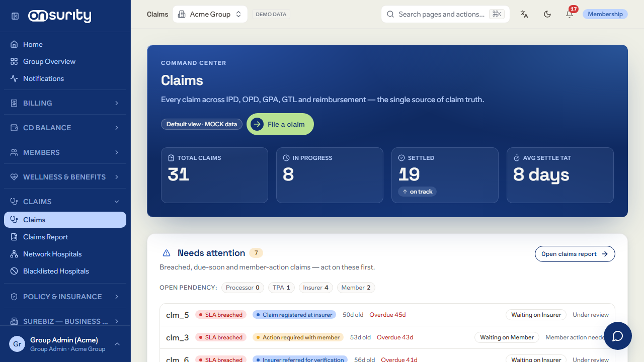The image size is (644, 362).
Task: Click the search magnifier icon
Action: [x=390, y=14]
